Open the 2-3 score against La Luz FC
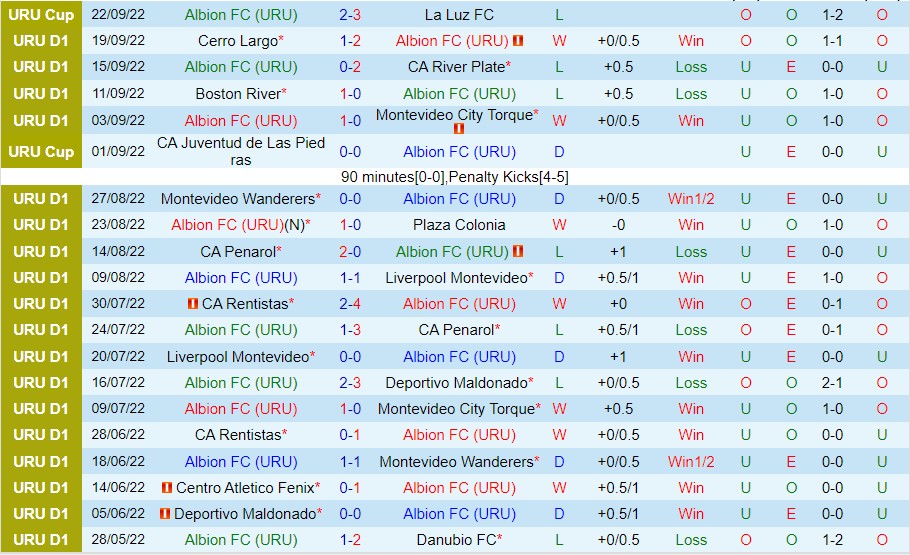Screen dimensions: 910x555 [x=350, y=15]
